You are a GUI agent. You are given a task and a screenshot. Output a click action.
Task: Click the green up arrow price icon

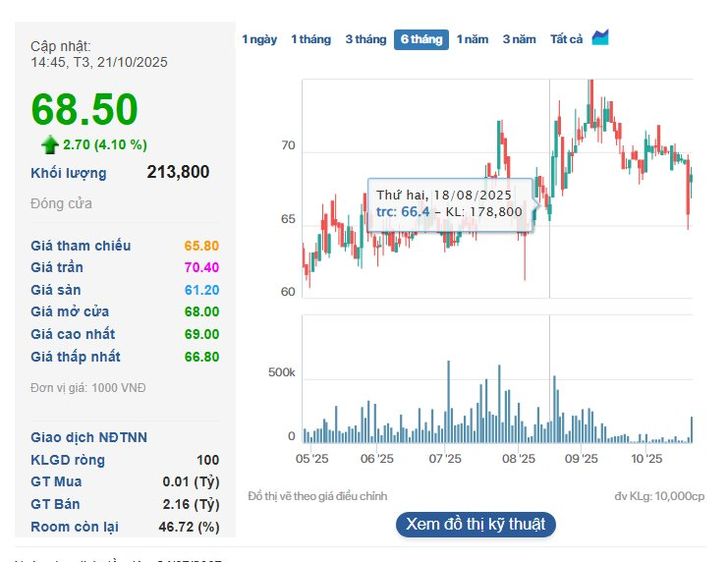click(49, 144)
